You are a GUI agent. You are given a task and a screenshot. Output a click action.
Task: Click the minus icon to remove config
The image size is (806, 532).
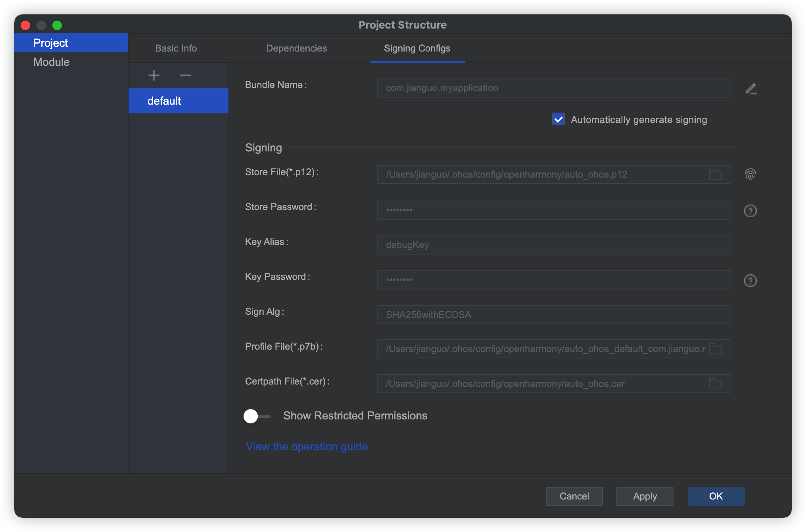tap(185, 75)
